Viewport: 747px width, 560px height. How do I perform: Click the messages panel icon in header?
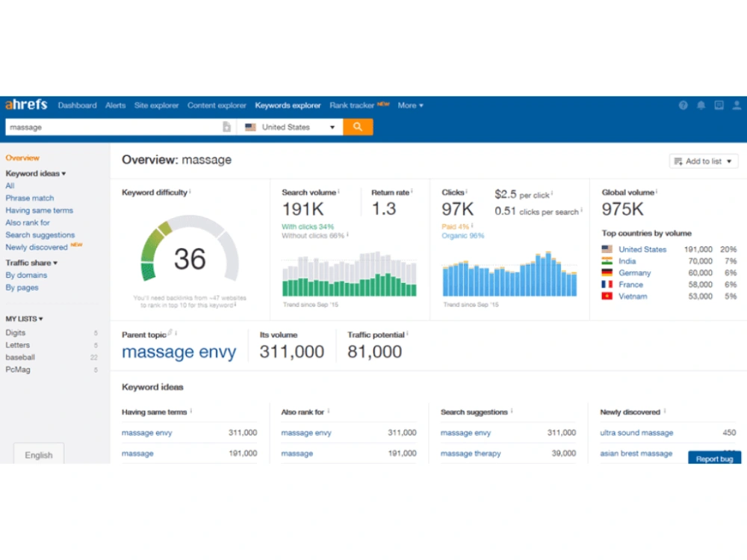pyautogui.click(x=719, y=105)
